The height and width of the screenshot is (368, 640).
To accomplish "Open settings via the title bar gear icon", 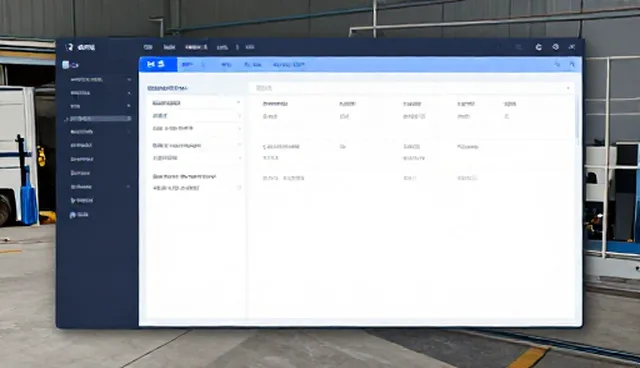I will 556,47.
